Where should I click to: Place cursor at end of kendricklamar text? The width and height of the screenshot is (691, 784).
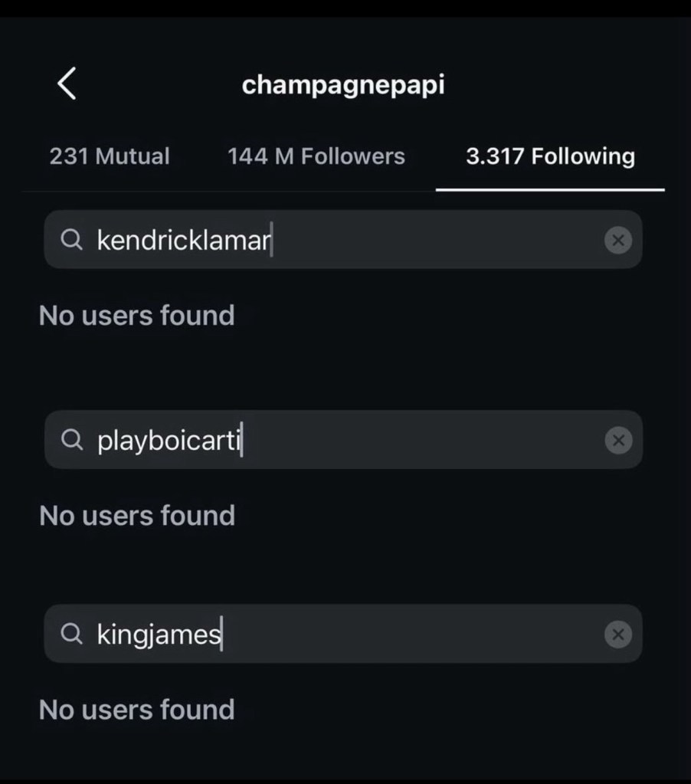click(x=271, y=241)
